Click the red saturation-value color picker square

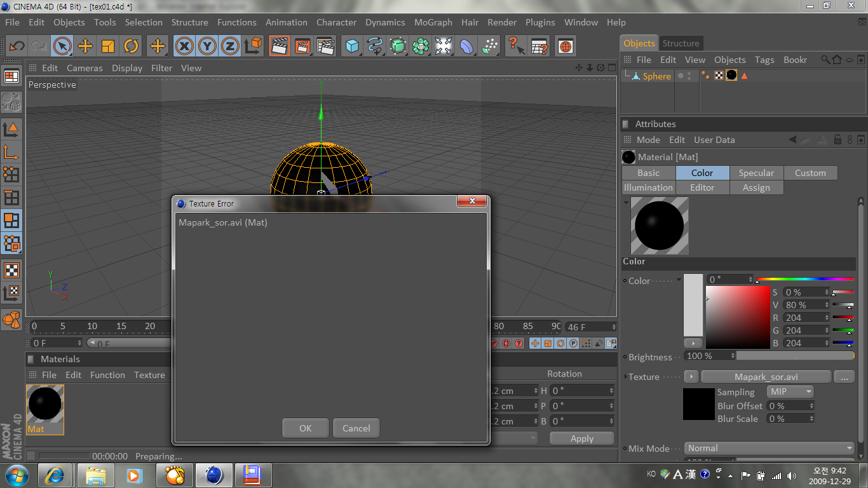coord(738,317)
